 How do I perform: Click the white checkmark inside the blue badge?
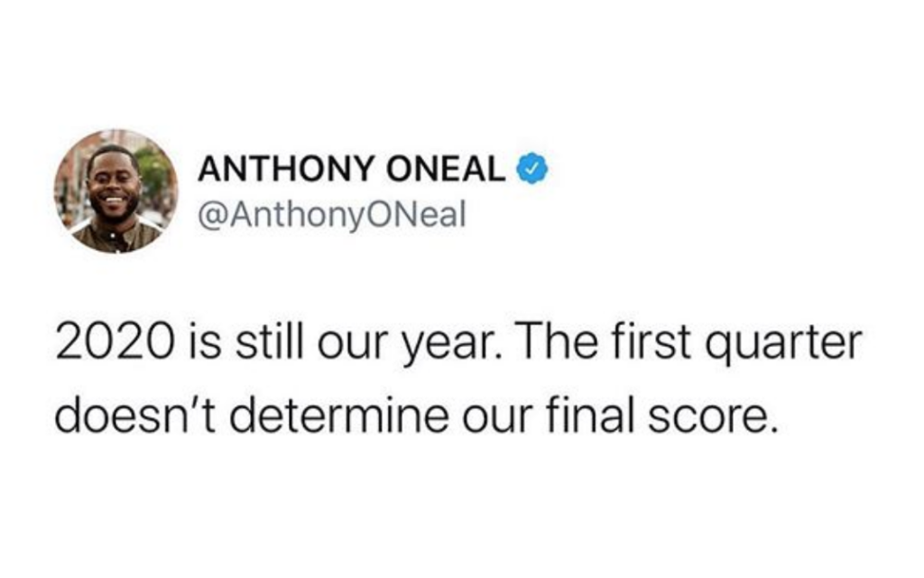532,169
